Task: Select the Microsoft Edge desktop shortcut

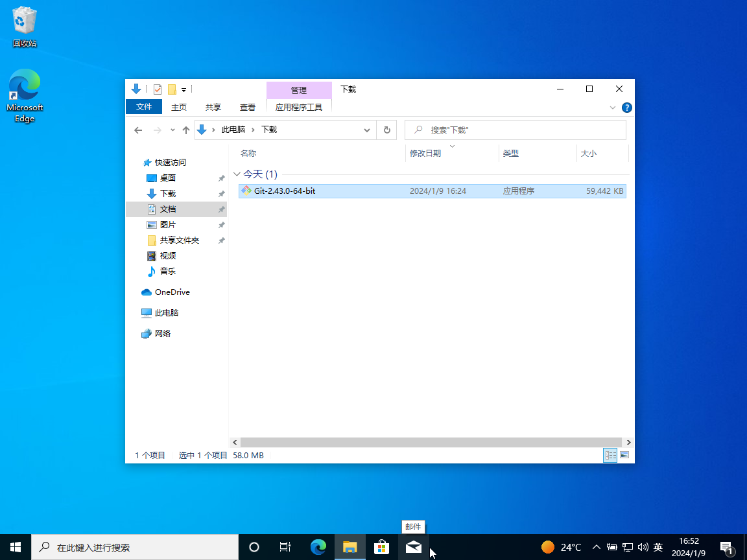Action: point(24,96)
